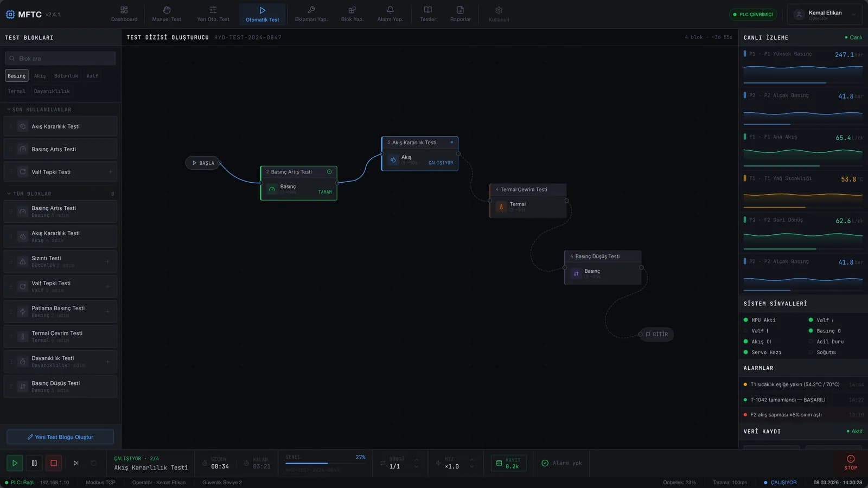Toggle the Valf filter chip

[x=92, y=76]
